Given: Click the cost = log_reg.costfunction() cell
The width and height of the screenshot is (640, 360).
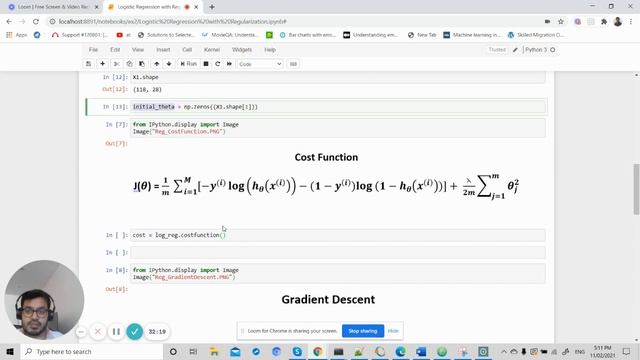Looking at the screenshot, I should pyautogui.click(x=338, y=235).
